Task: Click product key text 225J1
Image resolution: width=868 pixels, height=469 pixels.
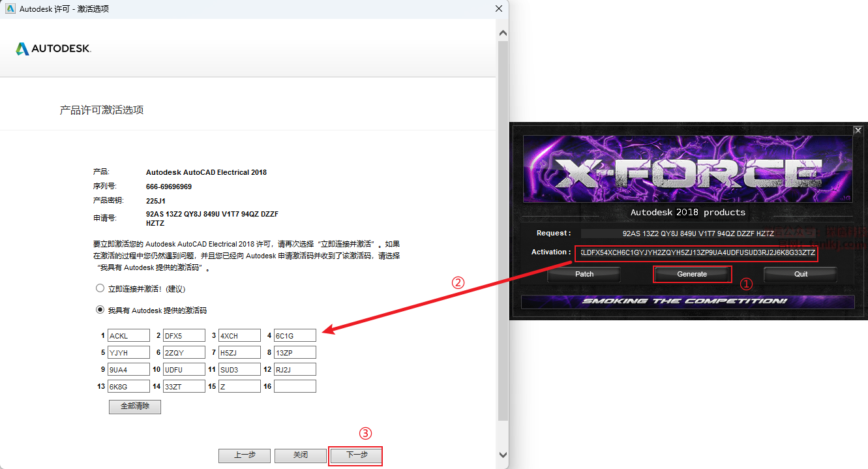Action: 157,201
